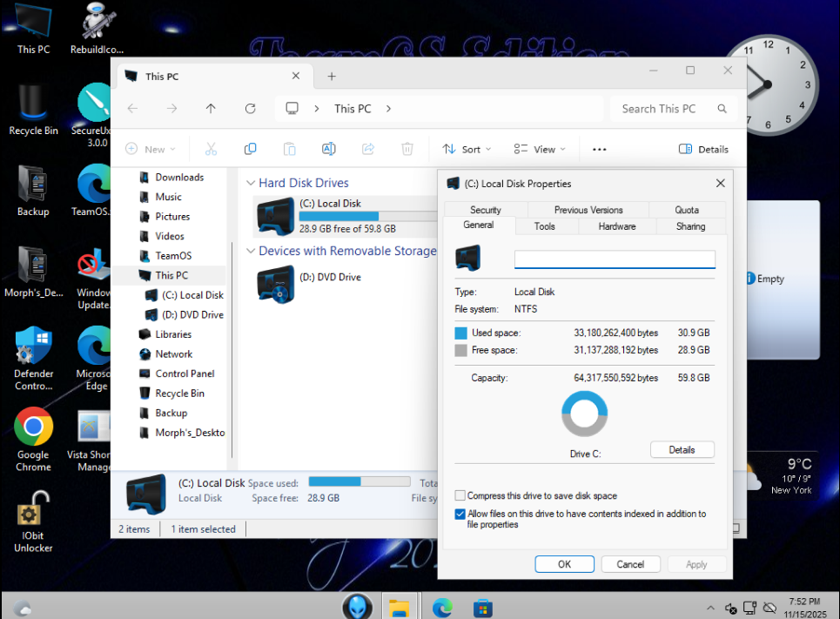This screenshot has height=619, width=840.
Task: Switch to the Tools tab
Action: pyautogui.click(x=545, y=226)
